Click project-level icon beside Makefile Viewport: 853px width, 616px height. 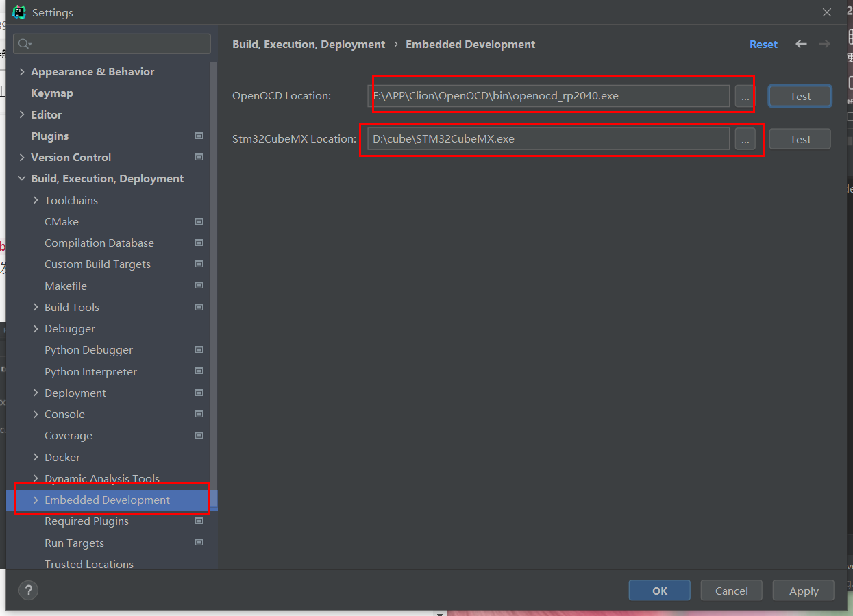199,286
